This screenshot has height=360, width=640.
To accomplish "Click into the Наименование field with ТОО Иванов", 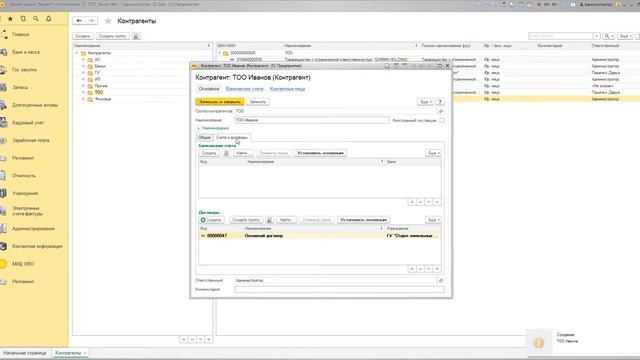I will coord(312,120).
